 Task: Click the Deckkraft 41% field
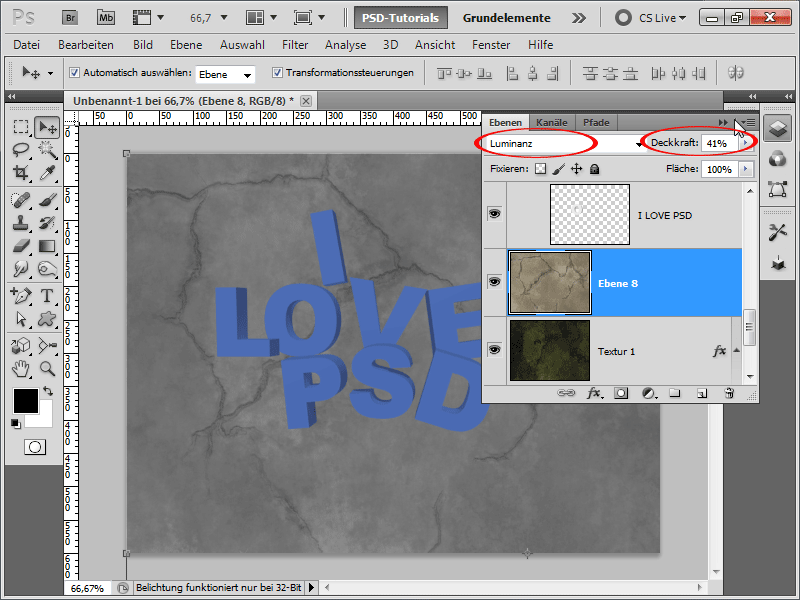click(719, 144)
